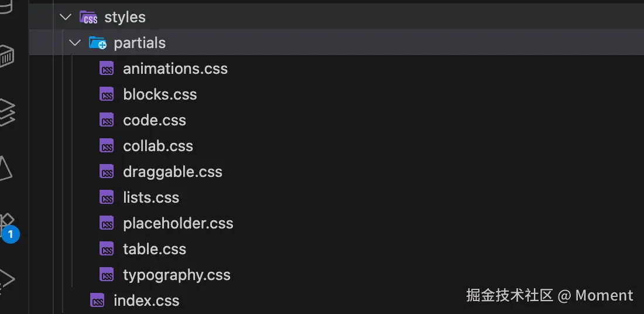Screen dimensions: 644x314
Task: Open the container box sidebar icon
Action: pyautogui.click(x=6, y=57)
